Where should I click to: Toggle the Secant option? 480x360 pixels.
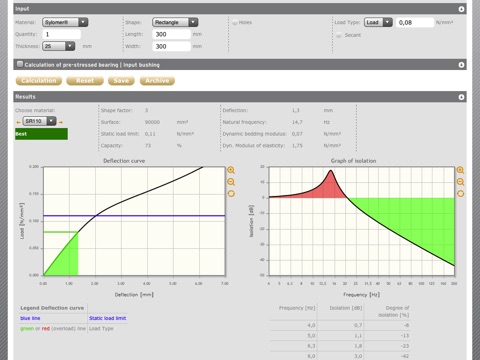click(x=339, y=35)
